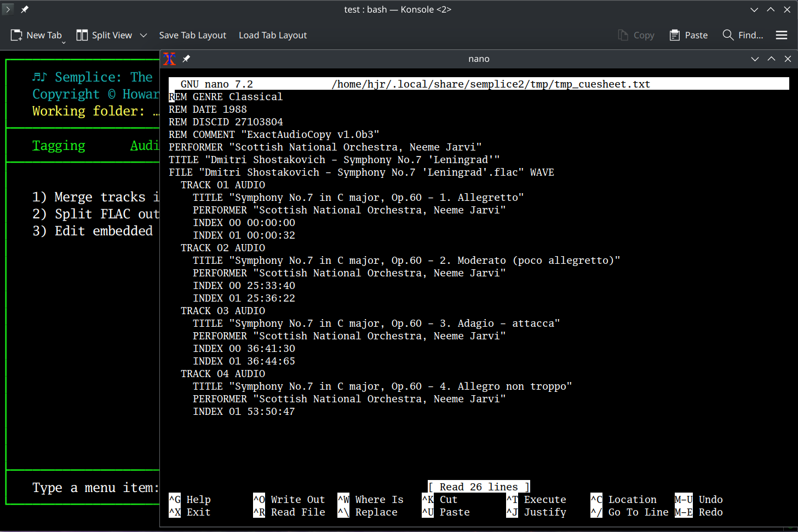Click the XTerm icon on the nano title bar

[x=169, y=59]
